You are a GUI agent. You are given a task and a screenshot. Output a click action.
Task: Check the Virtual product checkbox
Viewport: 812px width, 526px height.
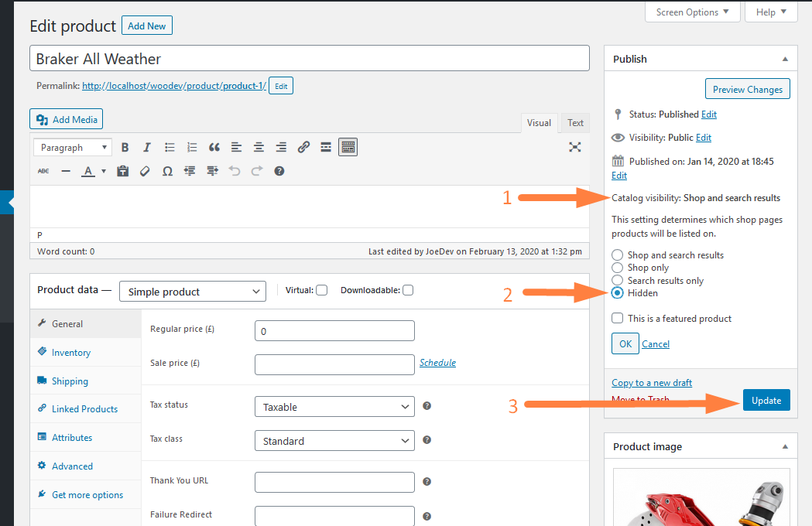[321, 290]
